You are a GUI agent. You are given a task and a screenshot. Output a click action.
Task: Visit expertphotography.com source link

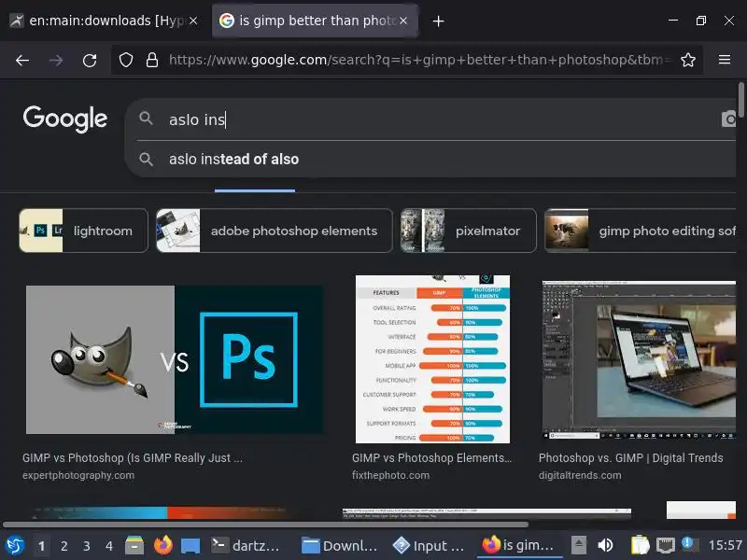click(x=78, y=475)
